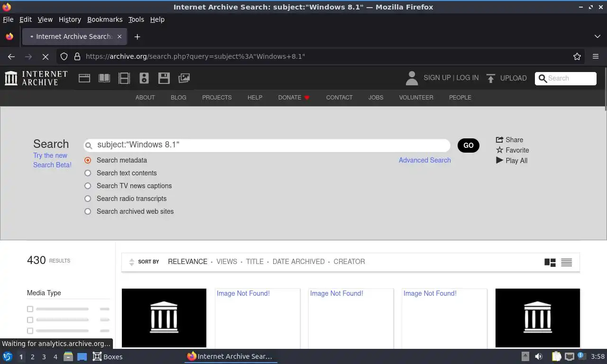The width and height of the screenshot is (607, 364).
Task: Select Search TV news captions option
Action: 88,186
